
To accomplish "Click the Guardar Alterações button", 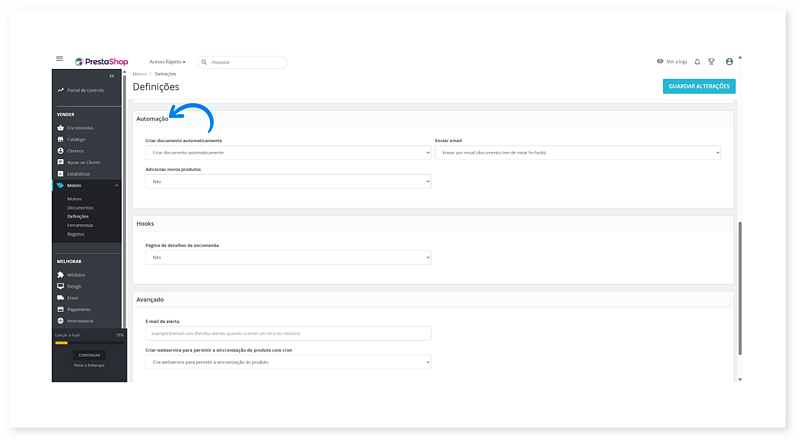I will (x=698, y=86).
